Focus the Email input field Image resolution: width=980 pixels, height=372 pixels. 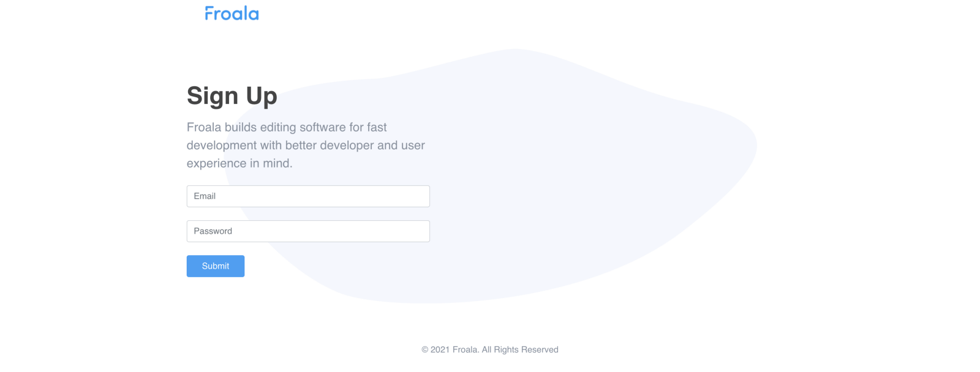(x=308, y=196)
